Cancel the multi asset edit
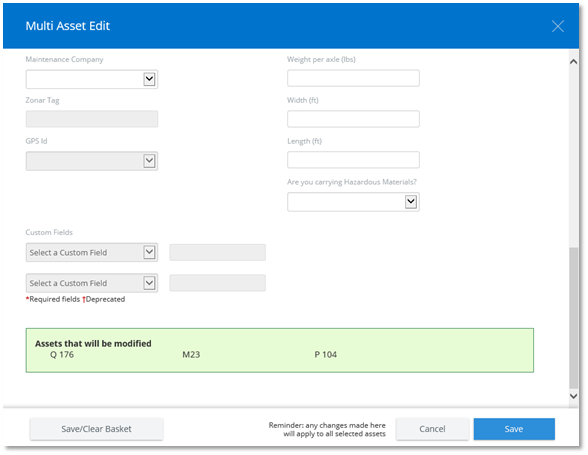Screen dimensions: 588x455 [432, 429]
